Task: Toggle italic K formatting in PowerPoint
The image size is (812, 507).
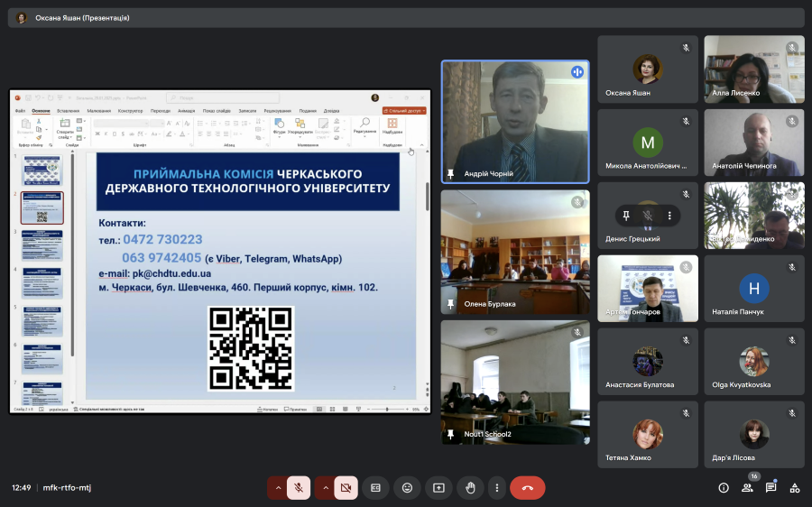Action: (106, 134)
